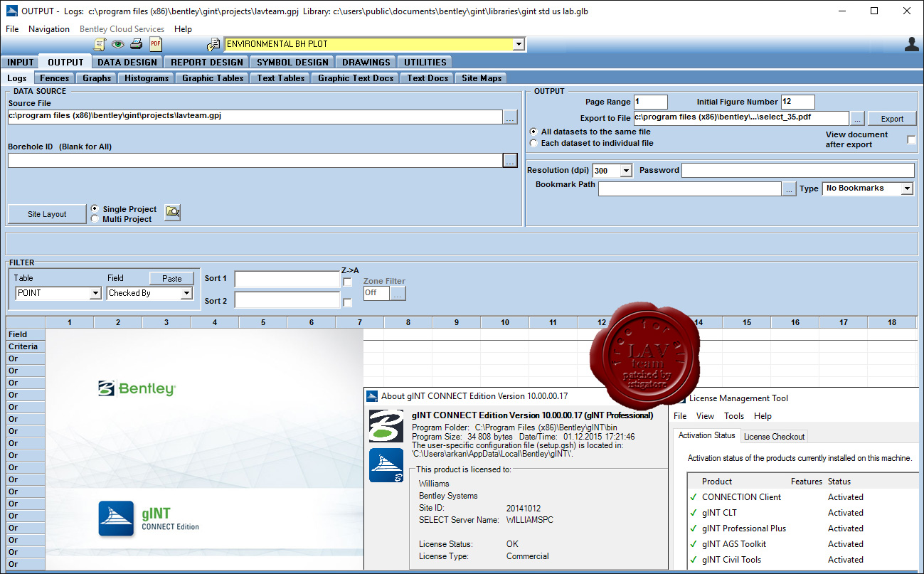Open the Site Maps sub-tab

click(482, 78)
